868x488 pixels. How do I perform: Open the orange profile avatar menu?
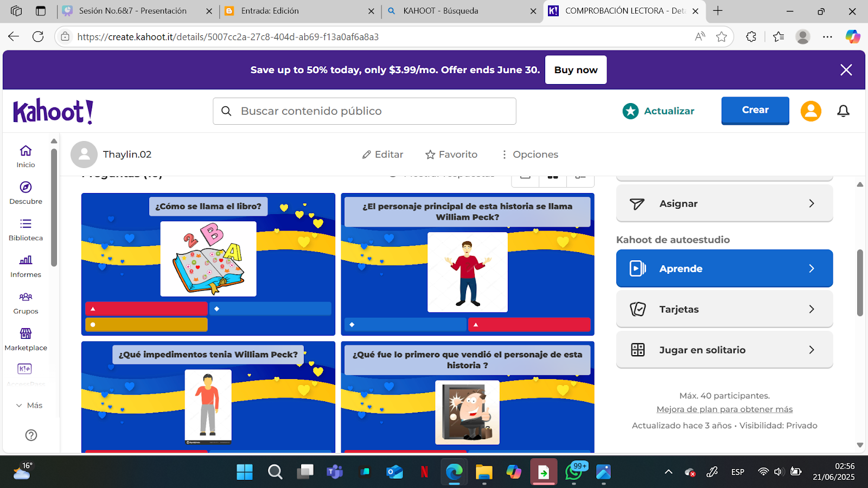click(x=811, y=111)
